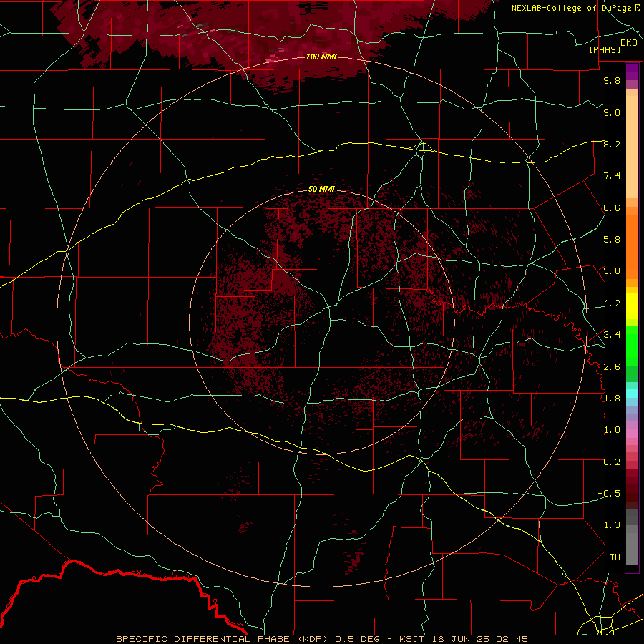This screenshot has width=644, height=644.
Task: Click the 1.8 scale value
Action: coord(612,399)
